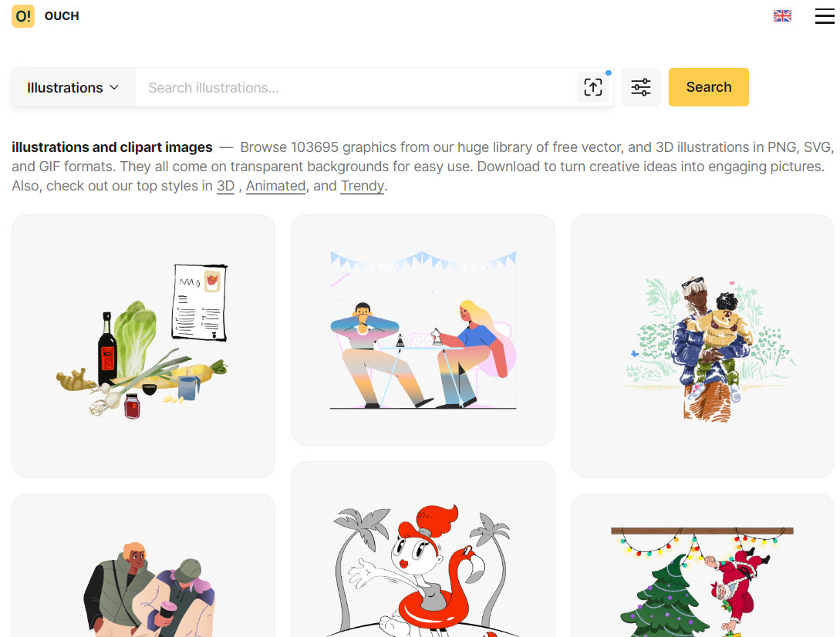Screen dimensions: 840x637
Task: Expand the Illustrations category dropdown
Action: 73,87
